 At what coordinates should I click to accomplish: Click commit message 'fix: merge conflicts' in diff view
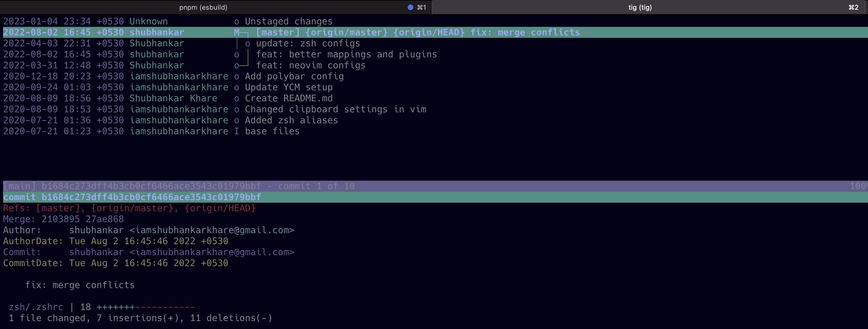pyautogui.click(x=80, y=285)
